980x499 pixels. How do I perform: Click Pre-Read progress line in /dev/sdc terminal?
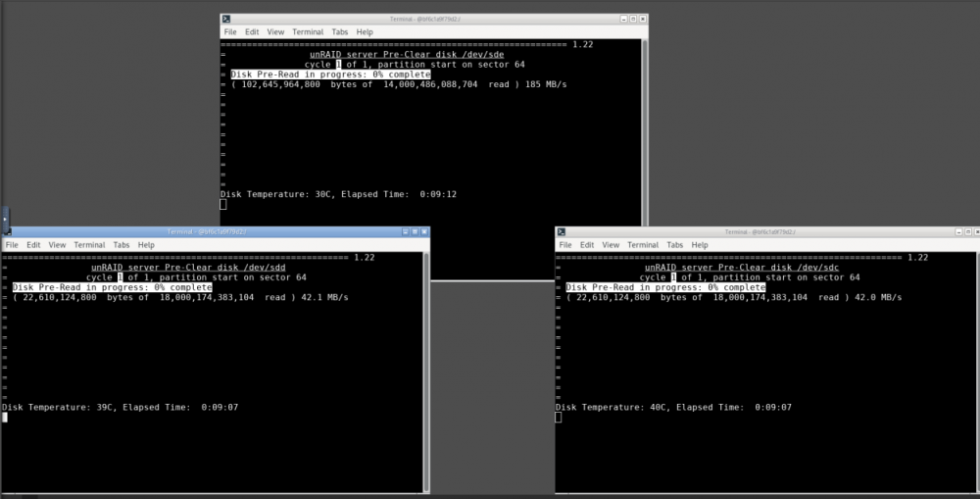point(665,287)
